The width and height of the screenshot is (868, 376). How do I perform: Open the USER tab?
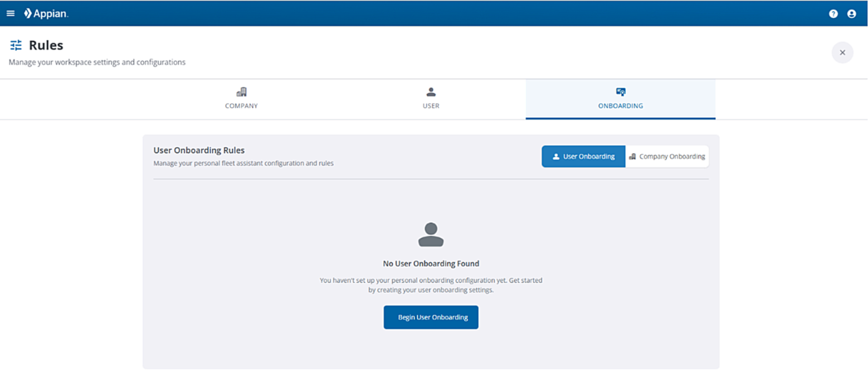click(x=430, y=105)
